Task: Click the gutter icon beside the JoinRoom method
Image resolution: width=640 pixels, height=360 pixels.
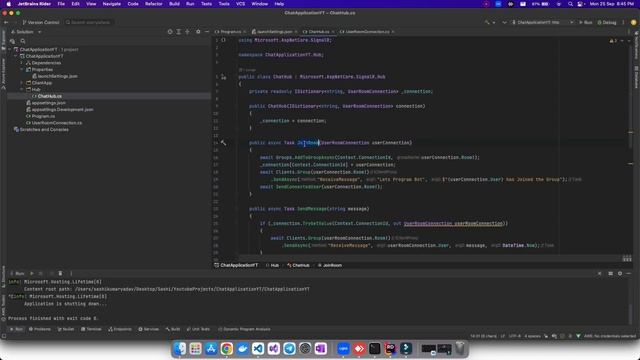Action: pos(223,142)
